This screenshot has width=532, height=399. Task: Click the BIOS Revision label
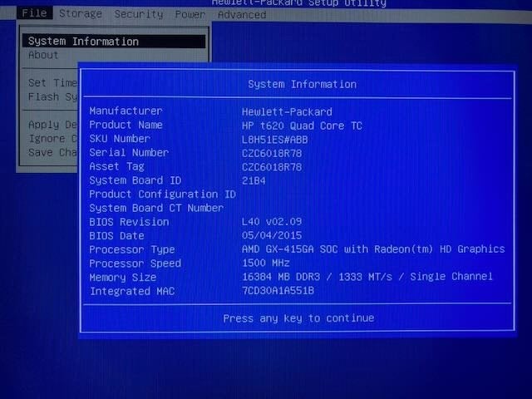pos(129,222)
